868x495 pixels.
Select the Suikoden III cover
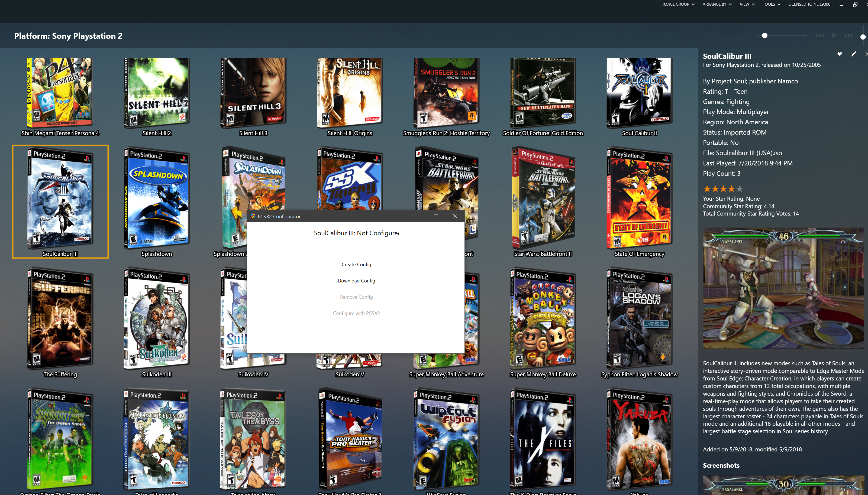click(156, 318)
